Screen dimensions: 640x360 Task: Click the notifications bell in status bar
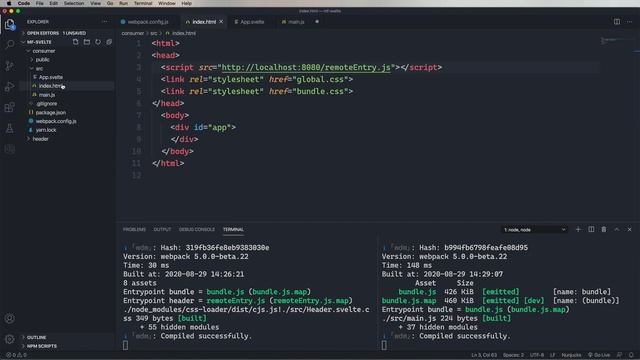631,355
